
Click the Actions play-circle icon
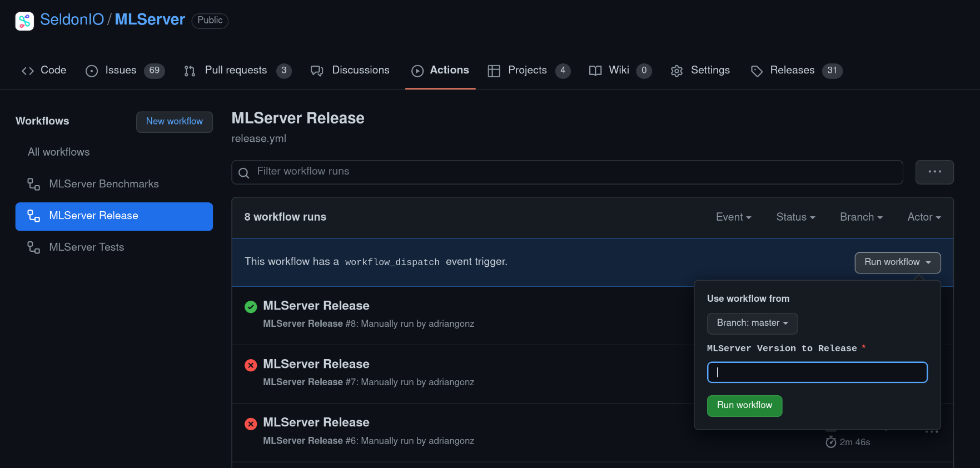(x=417, y=71)
